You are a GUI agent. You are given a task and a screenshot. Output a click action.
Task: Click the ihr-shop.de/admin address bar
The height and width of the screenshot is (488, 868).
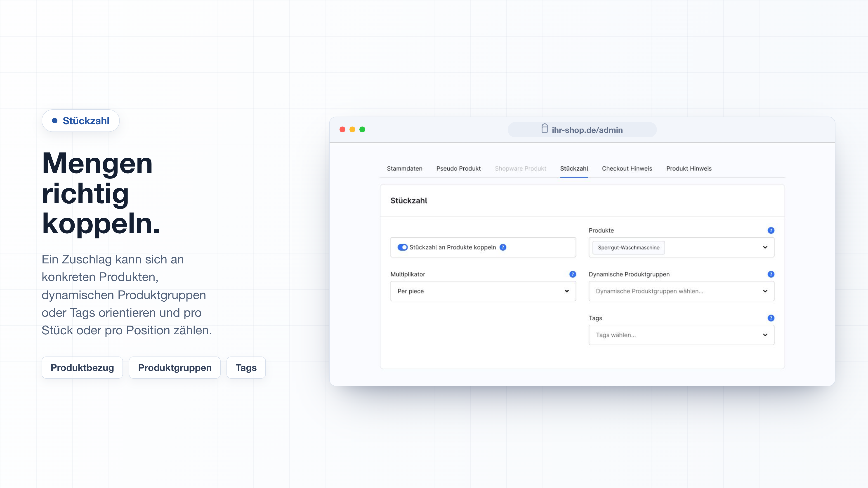coord(582,130)
